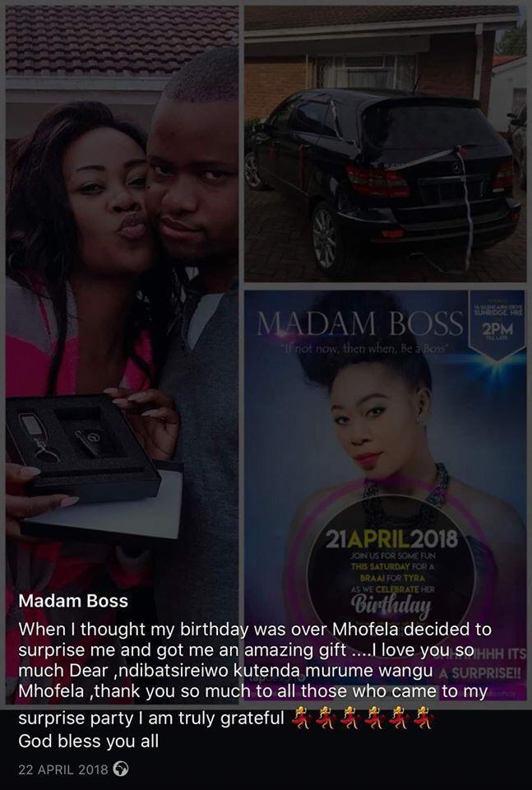The height and width of the screenshot is (790, 532).
Task: Click the 22 APRIL 2018 timestamp
Action: (63, 769)
